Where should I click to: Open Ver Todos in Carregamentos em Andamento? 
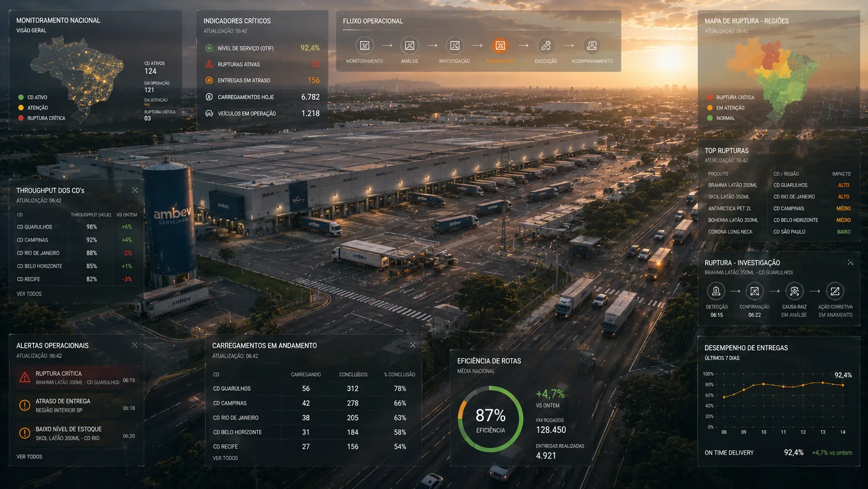click(225, 458)
